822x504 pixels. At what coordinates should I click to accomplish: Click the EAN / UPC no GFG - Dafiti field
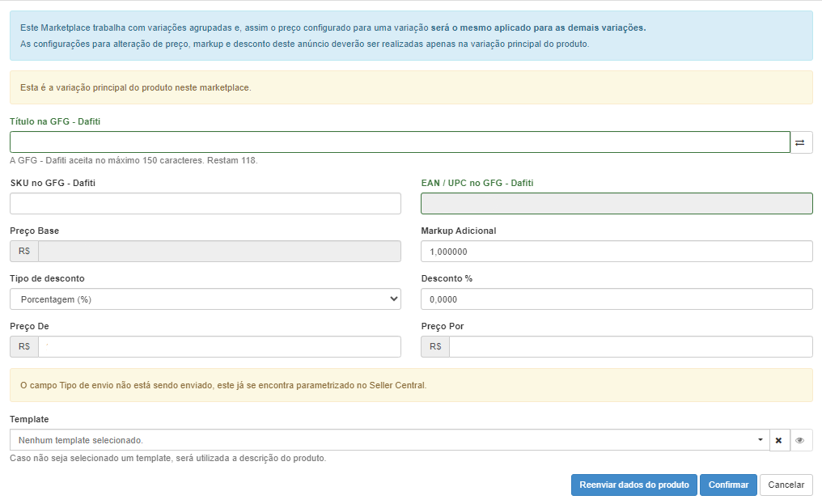point(616,204)
